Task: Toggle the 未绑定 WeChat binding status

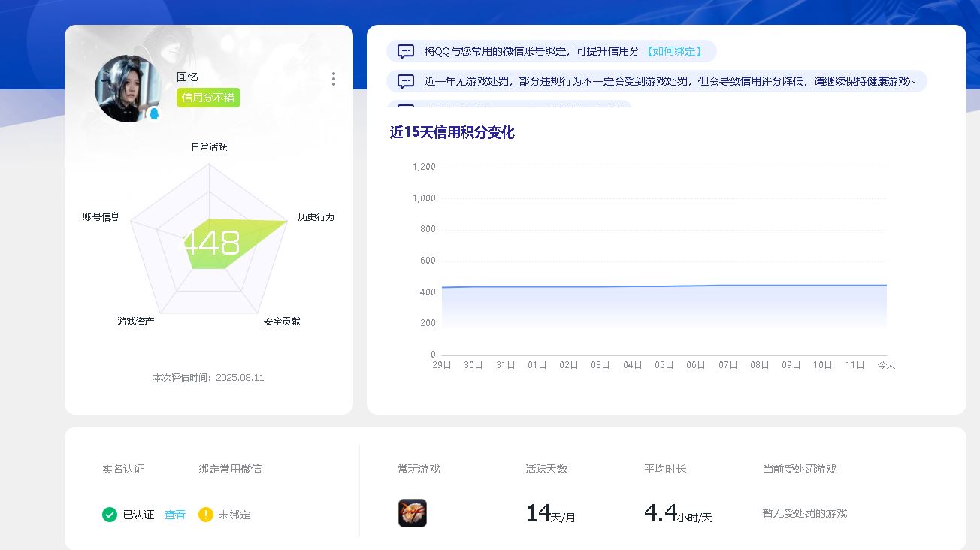Action: point(233,515)
